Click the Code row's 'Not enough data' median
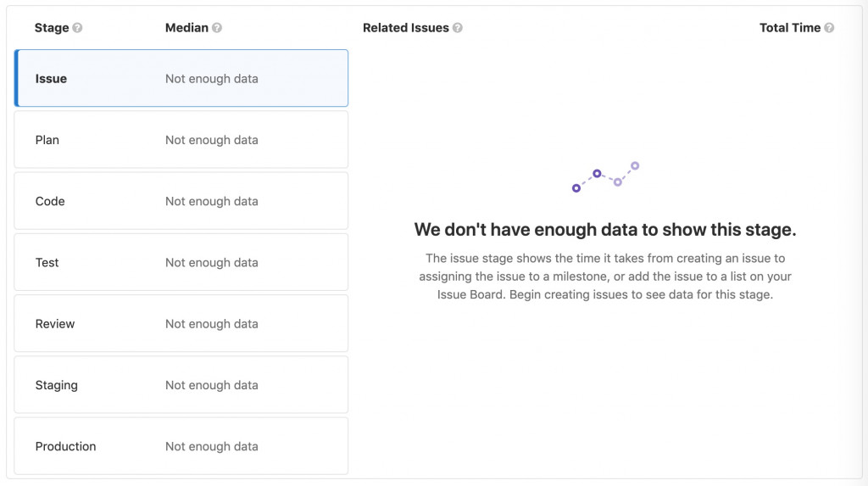This screenshot has height=486, width=868. (212, 201)
